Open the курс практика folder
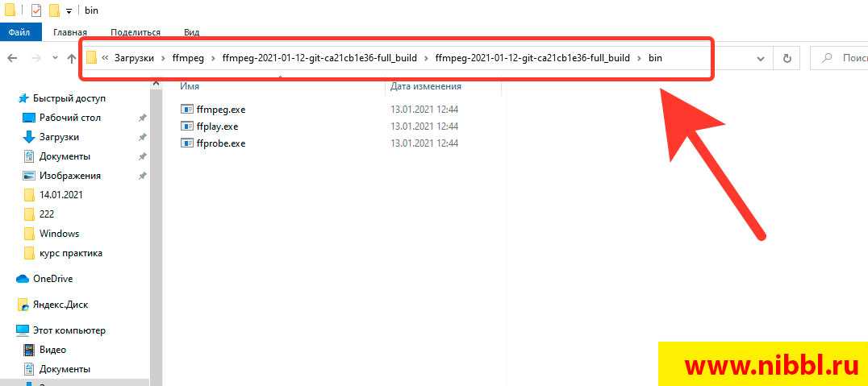The width and height of the screenshot is (868, 386). pyautogui.click(x=71, y=253)
